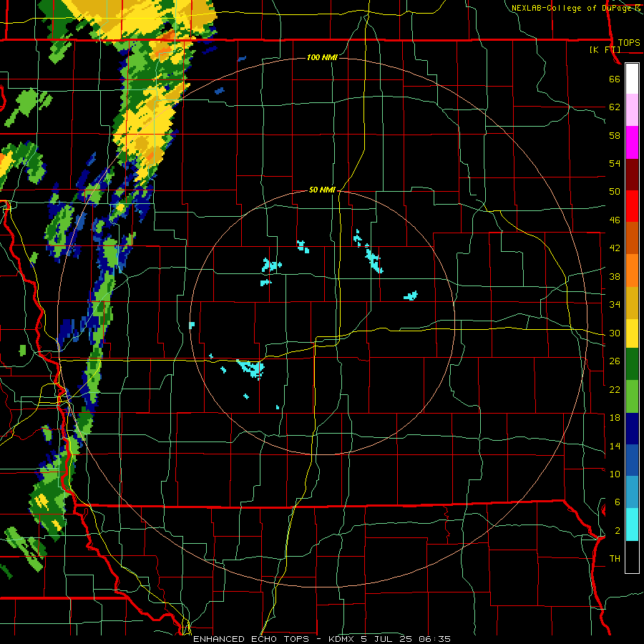This screenshot has width=644, height=644.
Task: Select the navy blue legend color band
Action: (x=632, y=429)
